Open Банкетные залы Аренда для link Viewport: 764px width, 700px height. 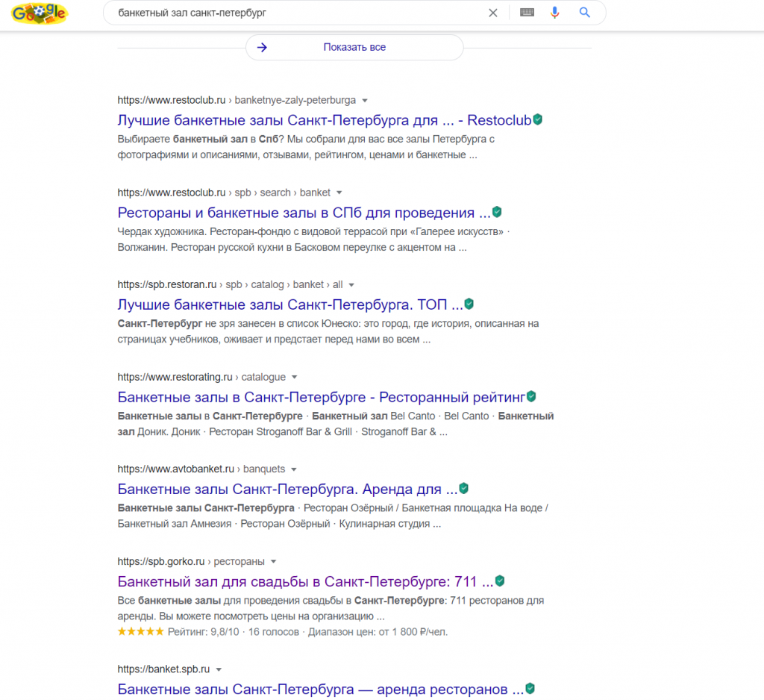tap(287, 489)
